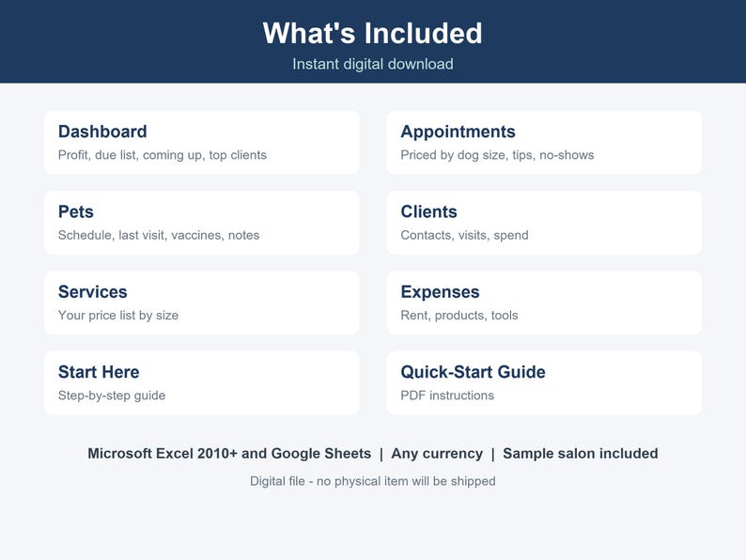Select the Start Here card title

[x=99, y=372]
